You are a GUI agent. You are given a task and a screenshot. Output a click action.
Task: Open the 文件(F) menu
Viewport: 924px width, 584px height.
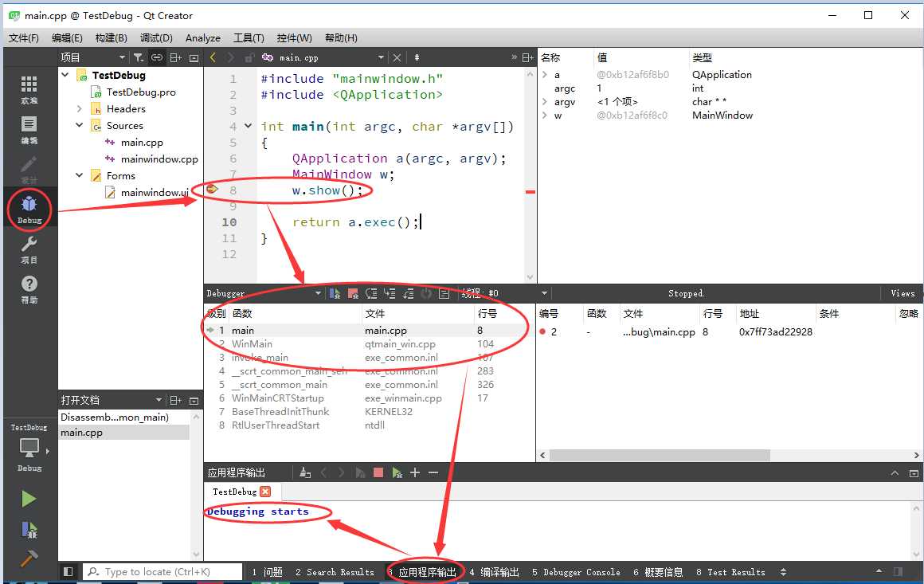click(24, 37)
